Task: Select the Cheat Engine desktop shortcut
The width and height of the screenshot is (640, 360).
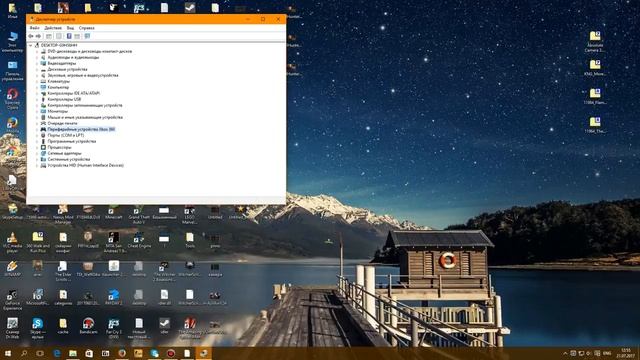Action: click(139, 240)
